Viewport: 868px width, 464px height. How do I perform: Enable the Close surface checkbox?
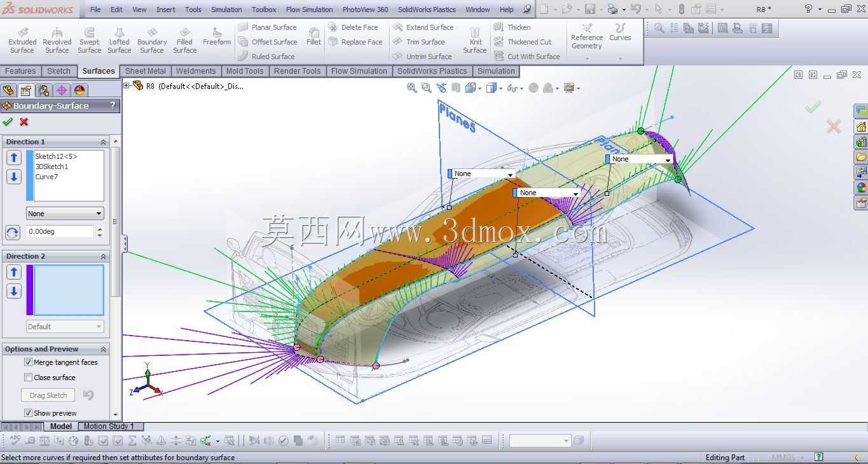point(28,378)
